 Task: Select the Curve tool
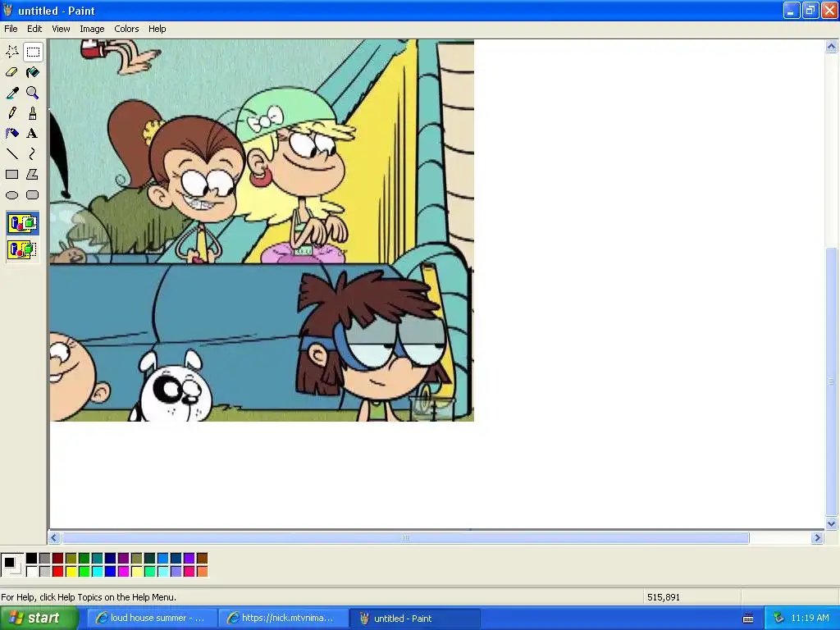[x=33, y=154]
